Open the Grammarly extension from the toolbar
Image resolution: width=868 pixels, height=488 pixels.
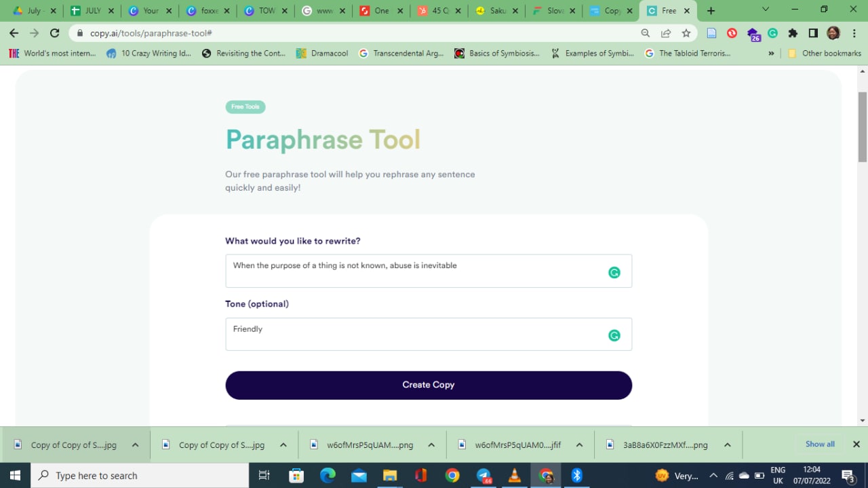772,33
